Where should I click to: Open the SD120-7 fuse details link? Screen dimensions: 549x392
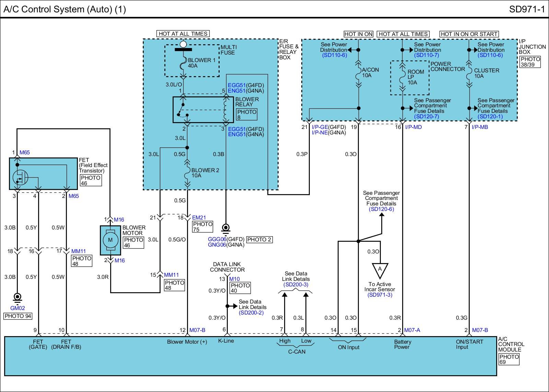tap(426, 117)
